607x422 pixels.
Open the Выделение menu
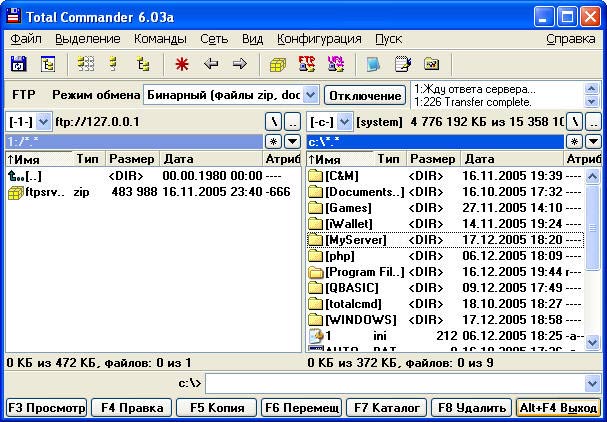[x=87, y=39]
